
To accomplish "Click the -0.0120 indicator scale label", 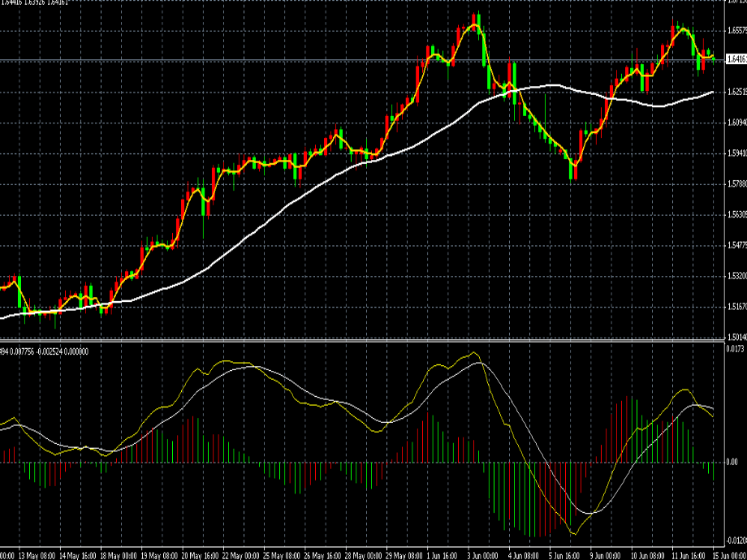I will pyautogui.click(x=737, y=540).
